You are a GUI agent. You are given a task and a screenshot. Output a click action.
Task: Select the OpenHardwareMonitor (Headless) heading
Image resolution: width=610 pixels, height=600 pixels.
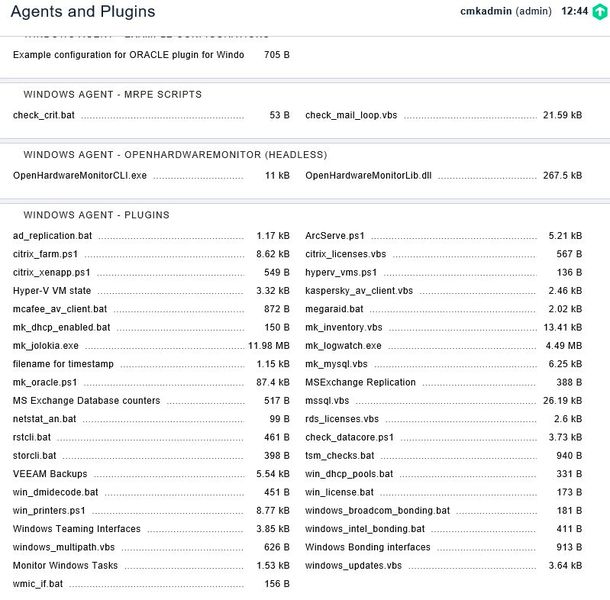click(x=175, y=154)
